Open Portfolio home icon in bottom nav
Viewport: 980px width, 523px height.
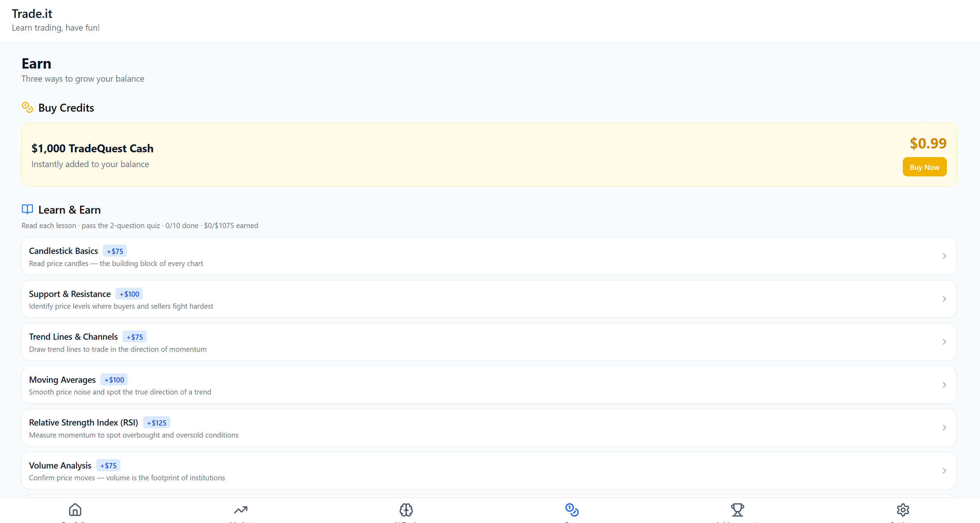click(x=75, y=510)
